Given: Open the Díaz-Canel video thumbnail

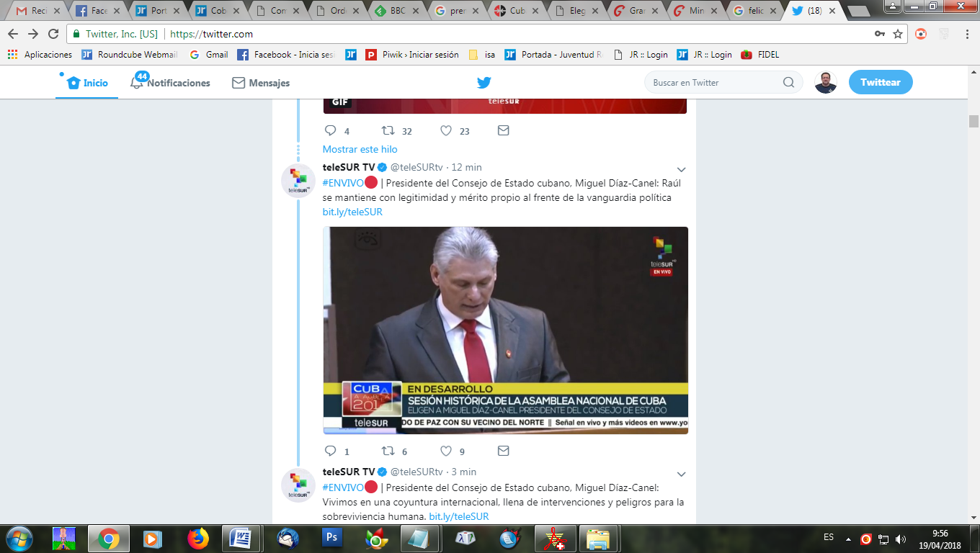Looking at the screenshot, I should click(505, 331).
